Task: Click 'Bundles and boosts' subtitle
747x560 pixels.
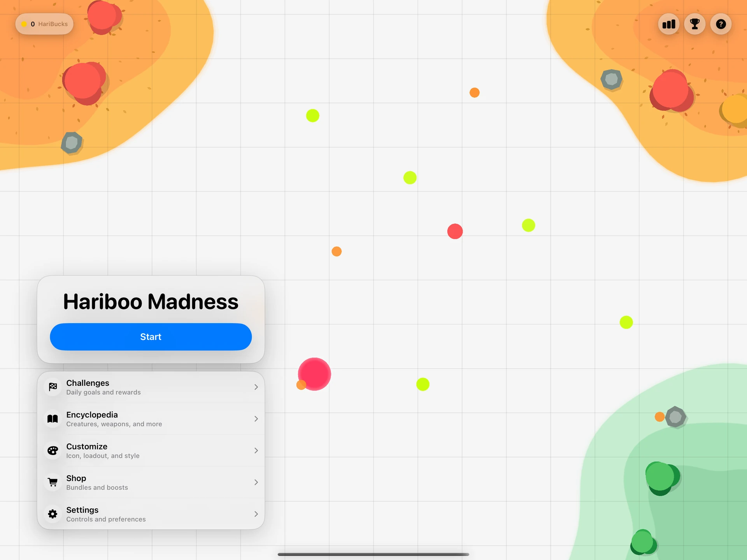Action: point(97,487)
